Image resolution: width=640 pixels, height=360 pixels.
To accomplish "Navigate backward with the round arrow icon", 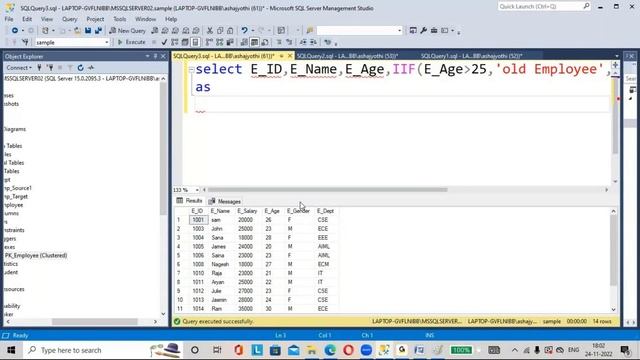I will tap(15, 31).
